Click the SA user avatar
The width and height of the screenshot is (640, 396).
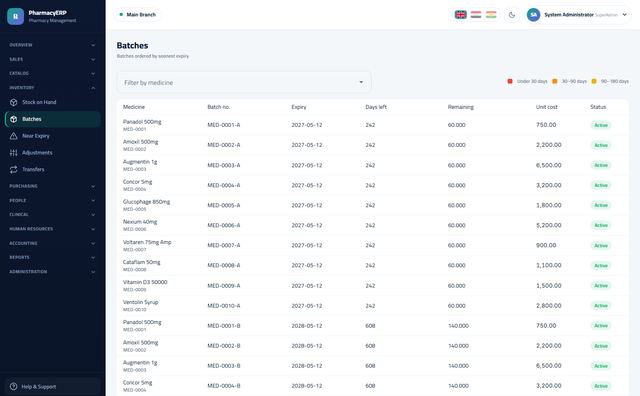[x=533, y=15]
